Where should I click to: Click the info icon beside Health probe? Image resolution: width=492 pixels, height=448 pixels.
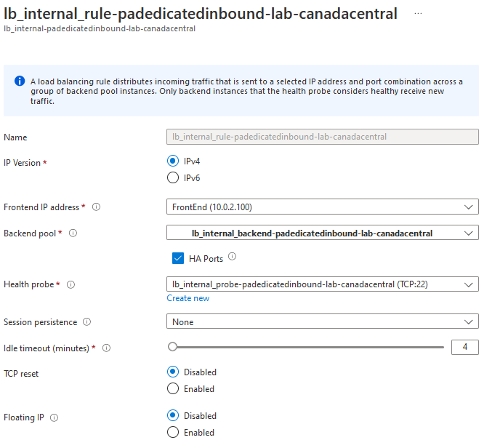70,284
